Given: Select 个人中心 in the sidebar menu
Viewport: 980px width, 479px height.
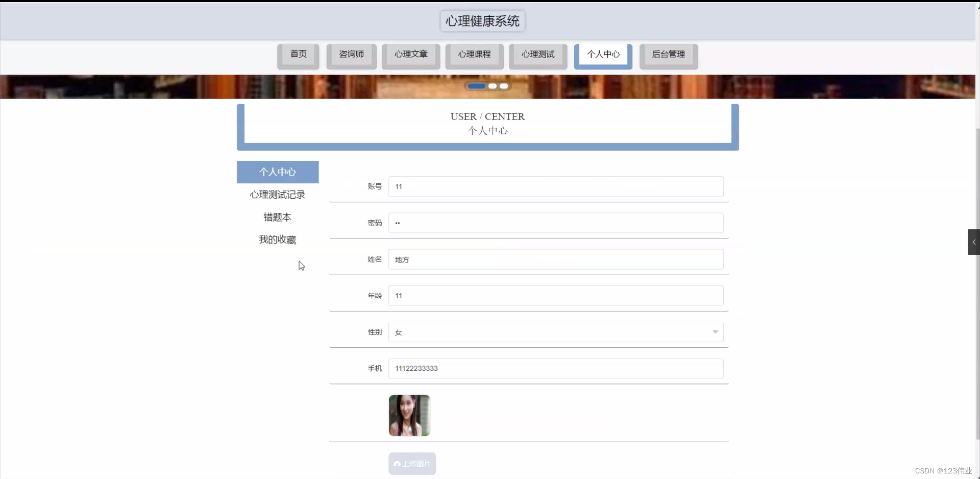Looking at the screenshot, I should click(x=277, y=172).
